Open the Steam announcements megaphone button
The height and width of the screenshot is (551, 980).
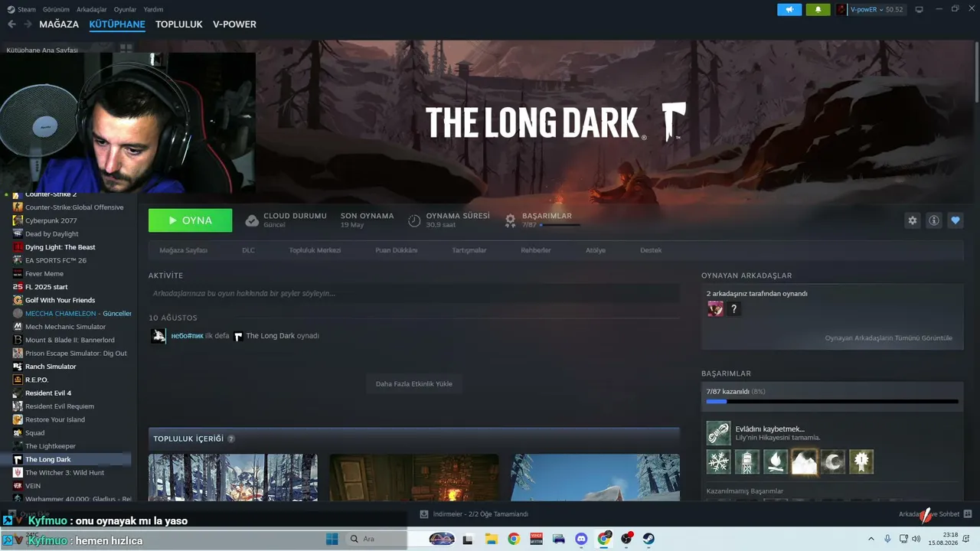pyautogui.click(x=789, y=9)
